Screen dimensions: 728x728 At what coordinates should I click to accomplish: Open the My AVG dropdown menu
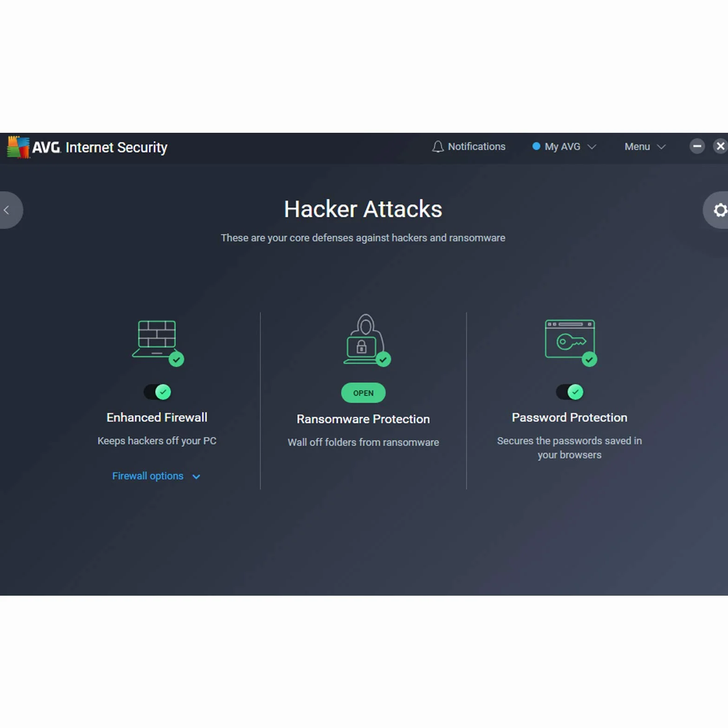(564, 147)
